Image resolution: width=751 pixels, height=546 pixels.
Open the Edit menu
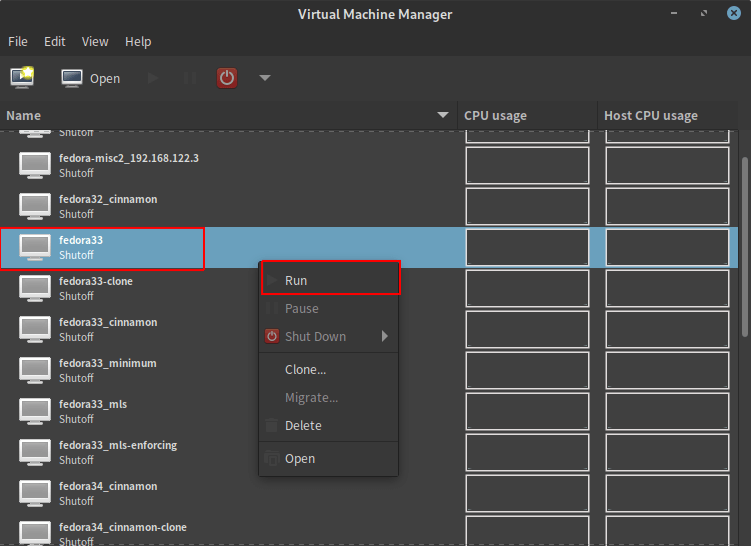point(55,42)
